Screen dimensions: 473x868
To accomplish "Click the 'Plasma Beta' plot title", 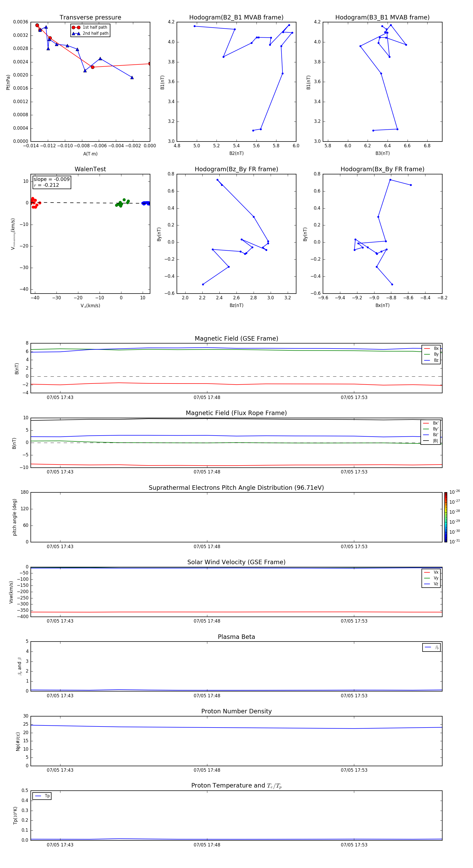I will 236,637.
